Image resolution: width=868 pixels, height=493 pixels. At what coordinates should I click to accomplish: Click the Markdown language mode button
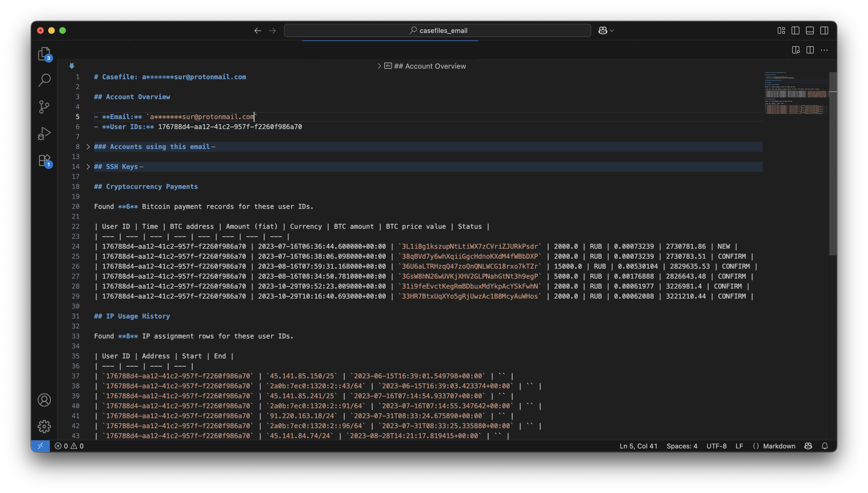(779, 446)
